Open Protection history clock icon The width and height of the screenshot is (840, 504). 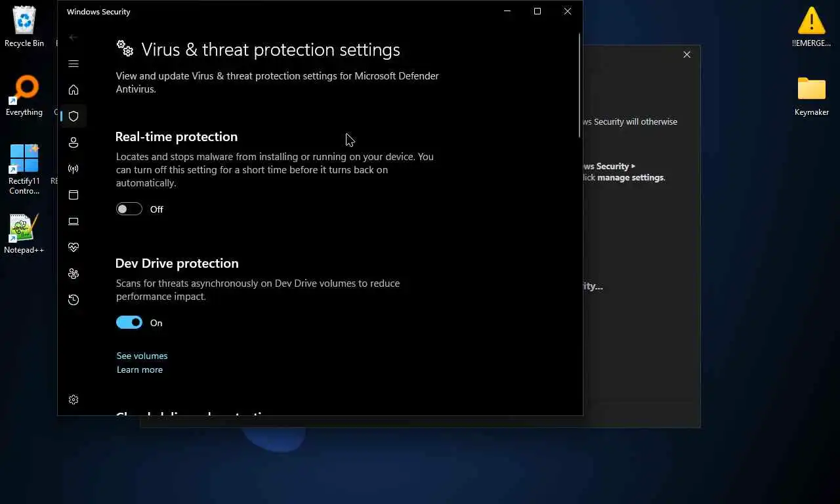tap(73, 300)
